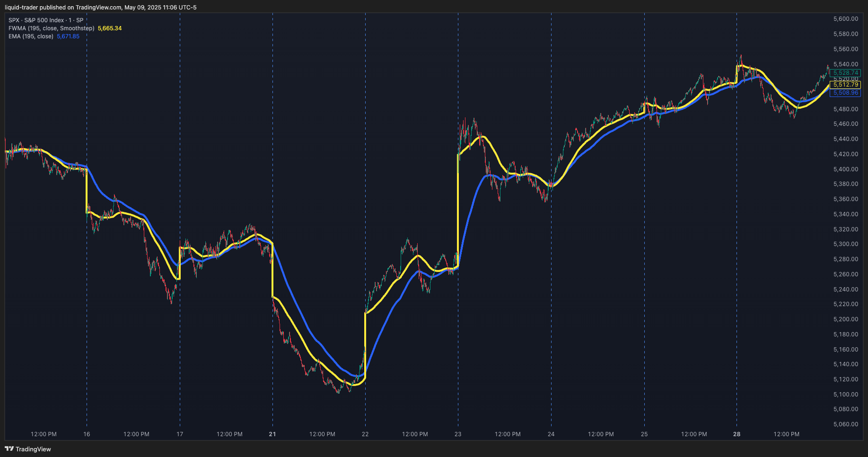
Task: Click date label 25 on time axis
Action: [644, 434]
